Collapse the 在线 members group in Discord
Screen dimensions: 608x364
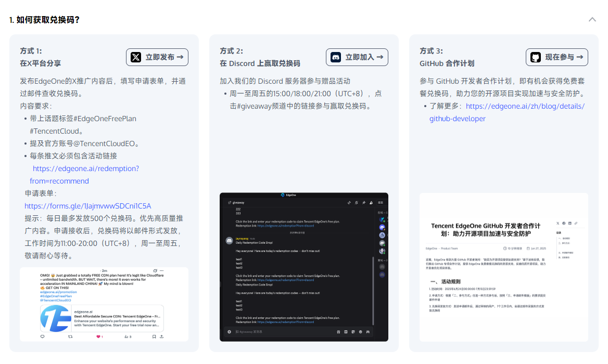click(x=384, y=212)
